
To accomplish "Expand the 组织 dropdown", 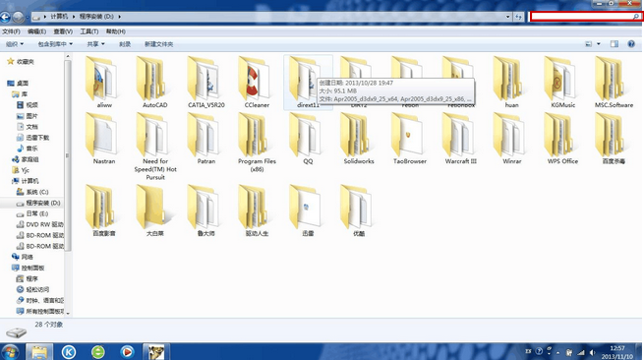I will [x=15, y=44].
